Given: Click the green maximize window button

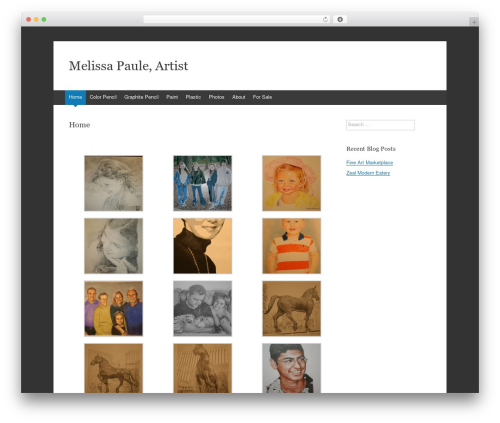Looking at the screenshot, I should pyautogui.click(x=44, y=19).
